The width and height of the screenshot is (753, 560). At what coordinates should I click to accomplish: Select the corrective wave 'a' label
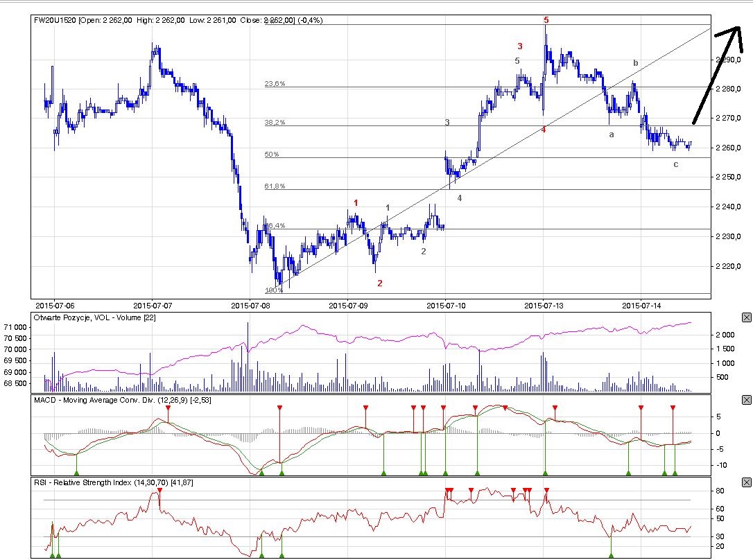pyautogui.click(x=612, y=135)
